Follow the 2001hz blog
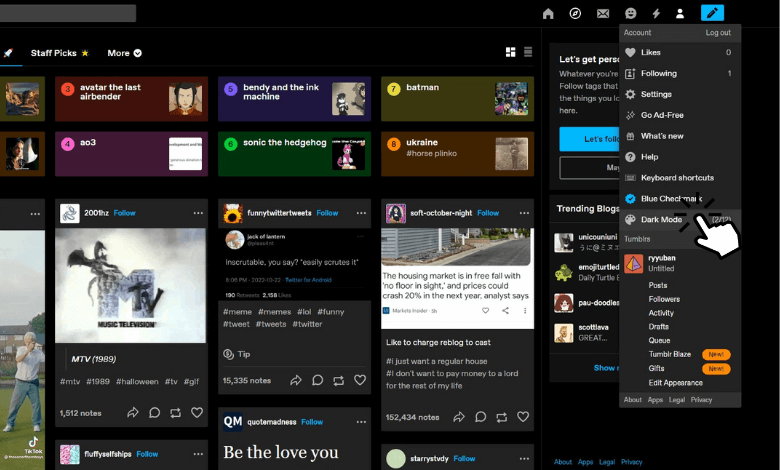 (124, 213)
